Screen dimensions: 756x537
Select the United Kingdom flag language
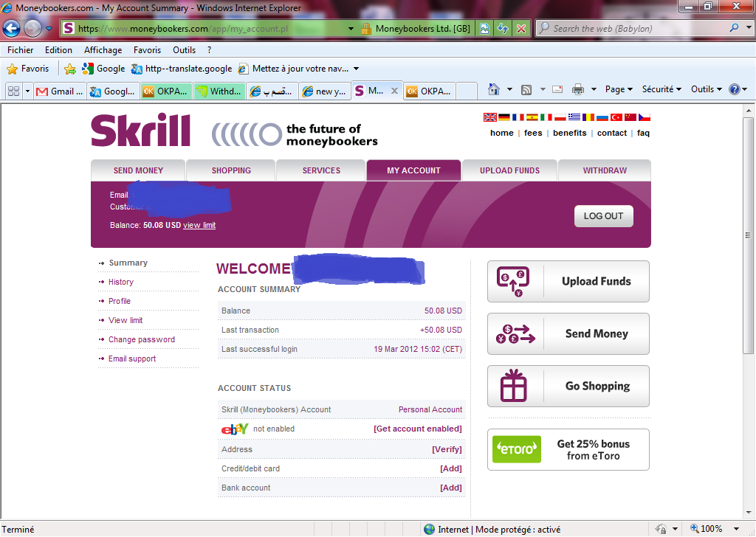click(490, 117)
